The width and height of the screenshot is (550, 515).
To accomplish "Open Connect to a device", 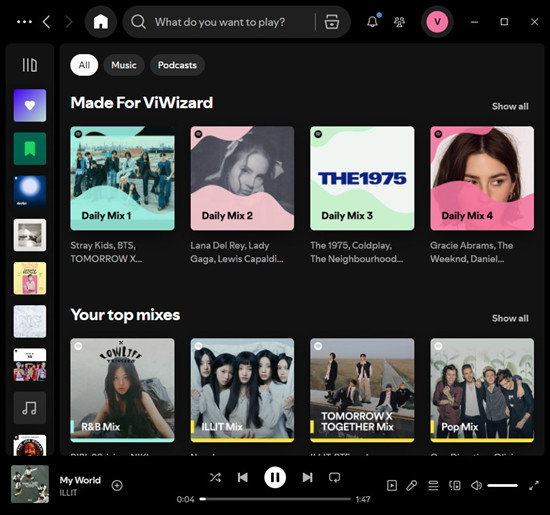I will pos(455,486).
